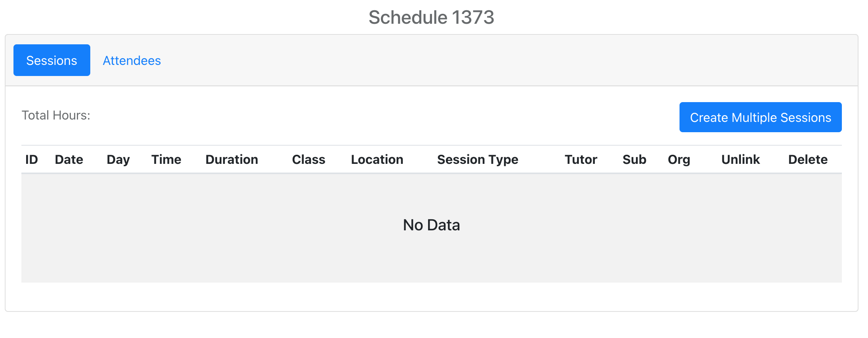
Task: Click the Delete column header
Action: [x=807, y=160]
